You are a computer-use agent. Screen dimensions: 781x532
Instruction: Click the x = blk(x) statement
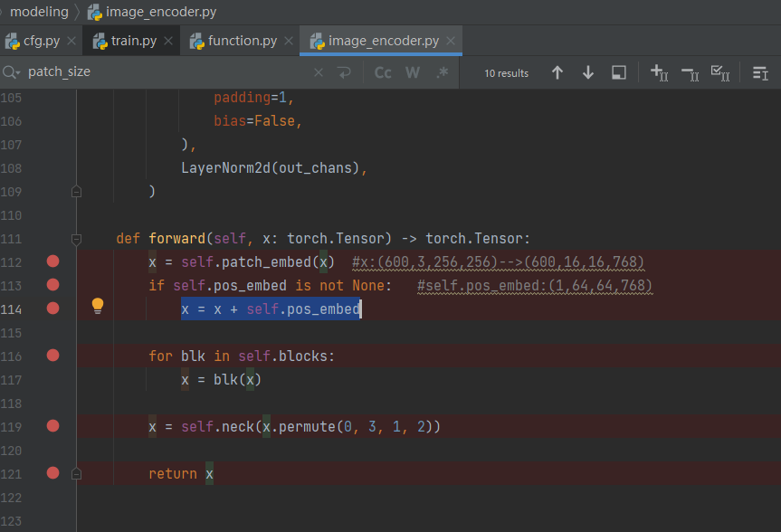tap(221, 380)
